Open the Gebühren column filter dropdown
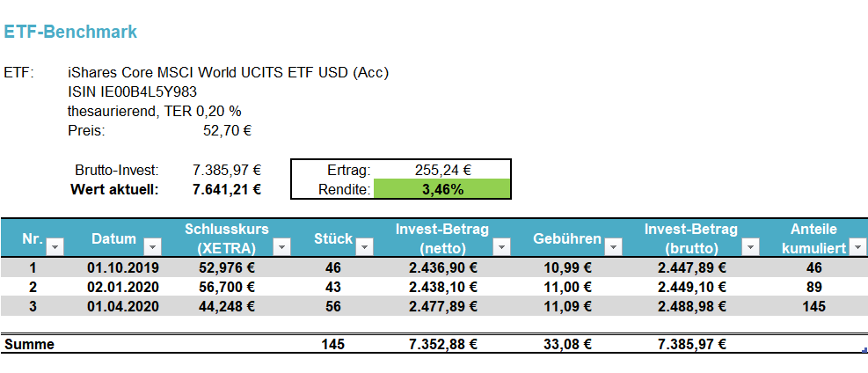The width and height of the screenshot is (868, 373). point(612,247)
